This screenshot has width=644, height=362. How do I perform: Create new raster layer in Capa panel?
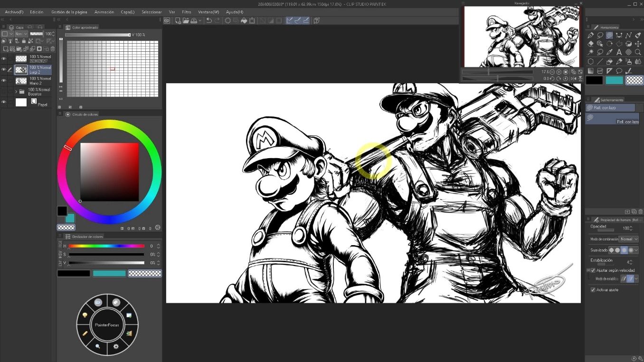pyautogui.click(x=5, y=48)
